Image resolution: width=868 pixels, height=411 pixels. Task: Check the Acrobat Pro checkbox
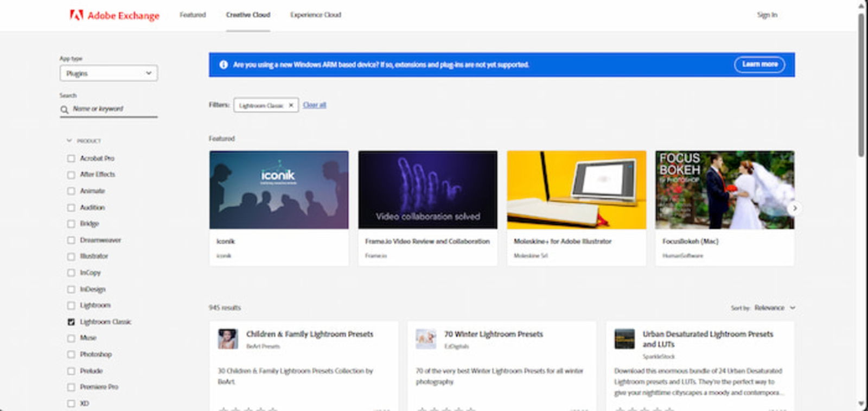tap(71, 159)
